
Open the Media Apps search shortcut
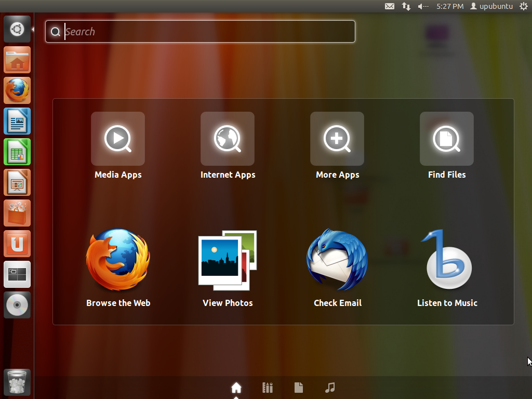tap(118, 139)
